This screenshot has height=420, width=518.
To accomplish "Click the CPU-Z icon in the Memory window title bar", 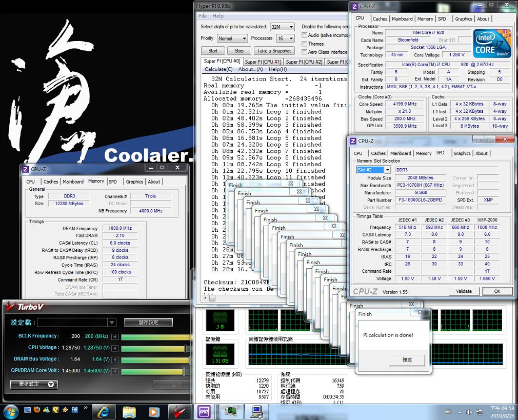I will (x=26, y=169).
